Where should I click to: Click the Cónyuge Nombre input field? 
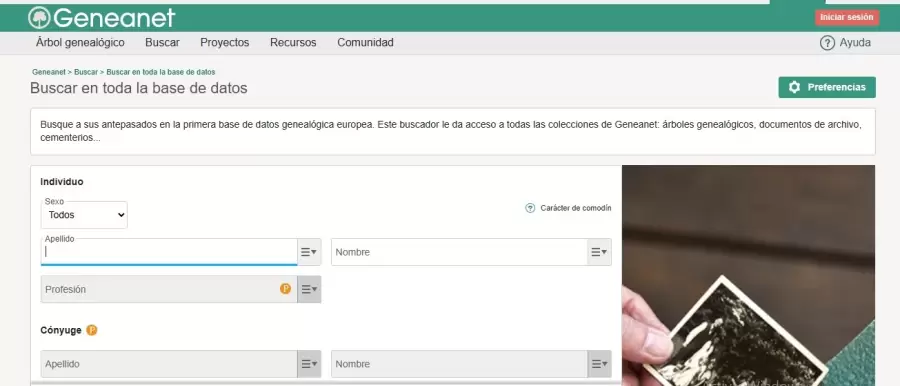tap(459, 364)
